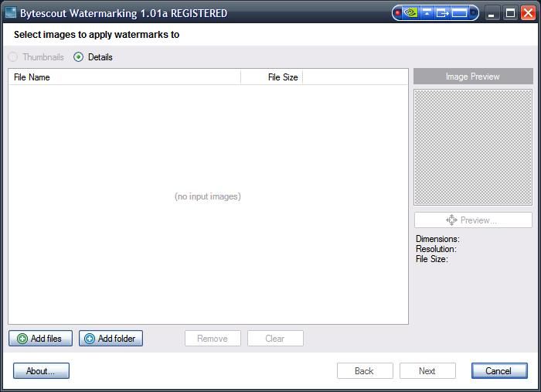Click the dark blue dot at toolbar's right end

point(474,13)
